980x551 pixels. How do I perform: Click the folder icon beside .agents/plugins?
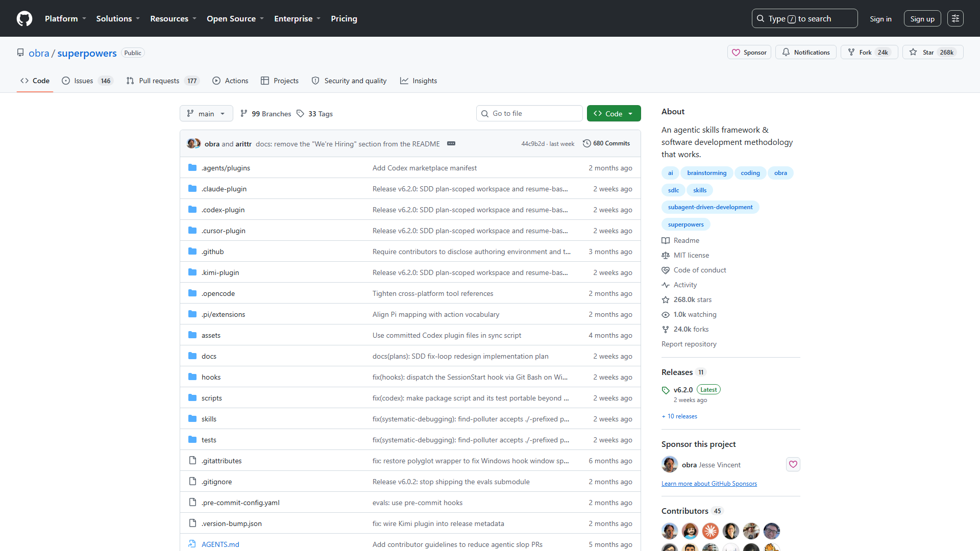coord(192,167)
